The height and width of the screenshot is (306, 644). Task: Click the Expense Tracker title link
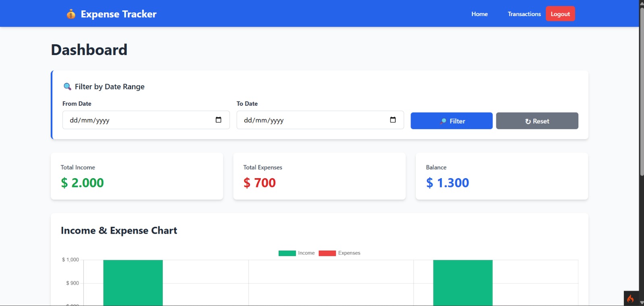[118, 14]
